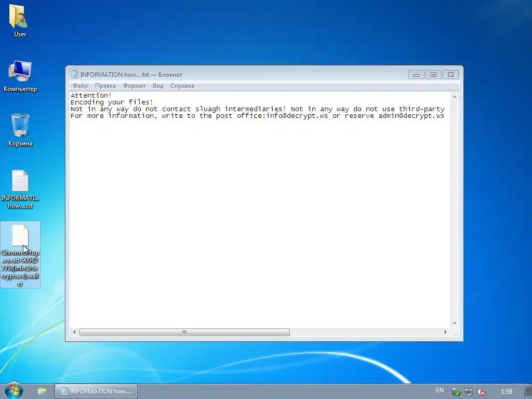Open the Вид menu
The image size is (532, 399).
[x=158, y=86]
